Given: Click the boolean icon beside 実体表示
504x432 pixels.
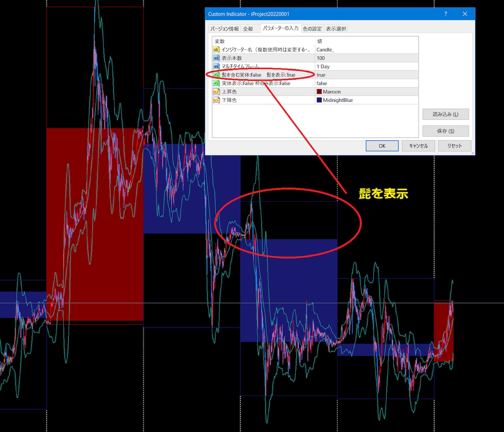Looking at the screenshot, I should pos(216,83).
